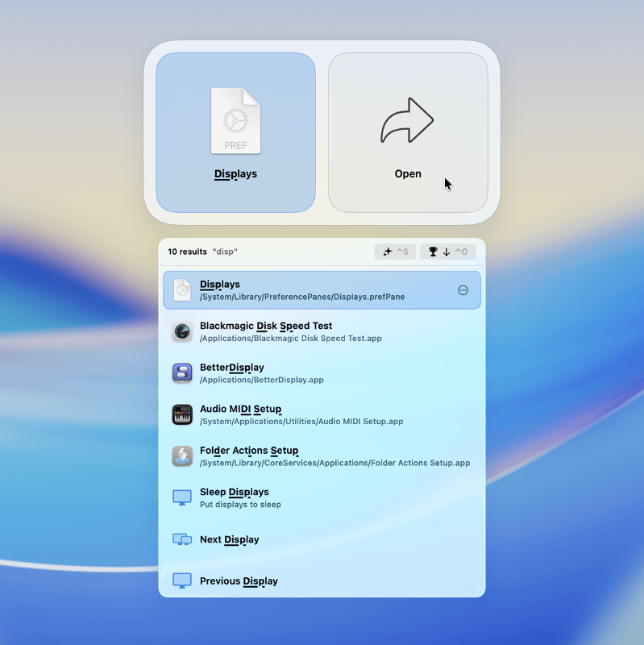This screenshot has width=644, height=645.
Task: Select the 'Blackmagic Disk Speed Test' result title
Action: point(266,326)
